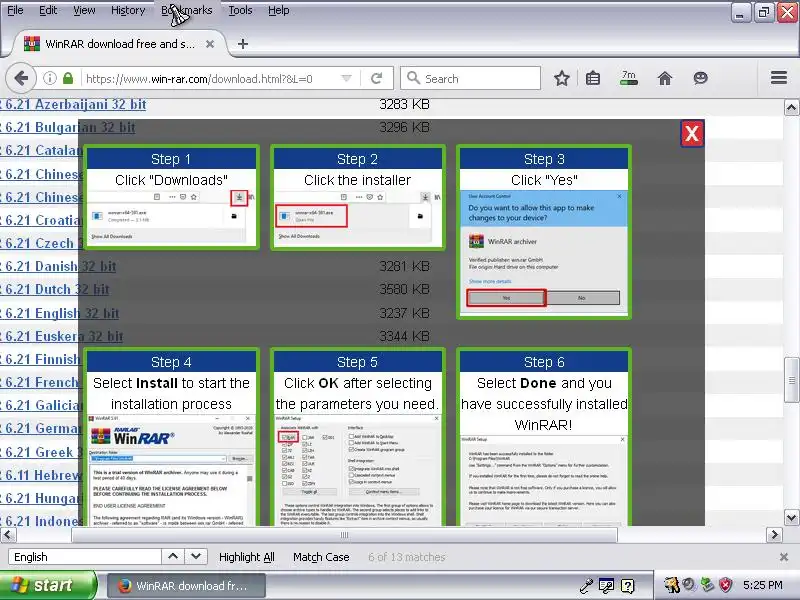
Task: Open the Edit menu
Action: pyautogui.click(x=48, y=10)
